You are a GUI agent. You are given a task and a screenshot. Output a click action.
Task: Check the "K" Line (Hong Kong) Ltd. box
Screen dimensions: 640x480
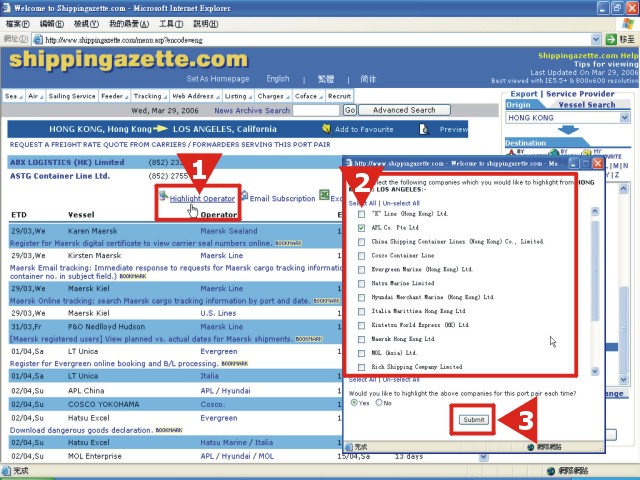pos(361,214)
